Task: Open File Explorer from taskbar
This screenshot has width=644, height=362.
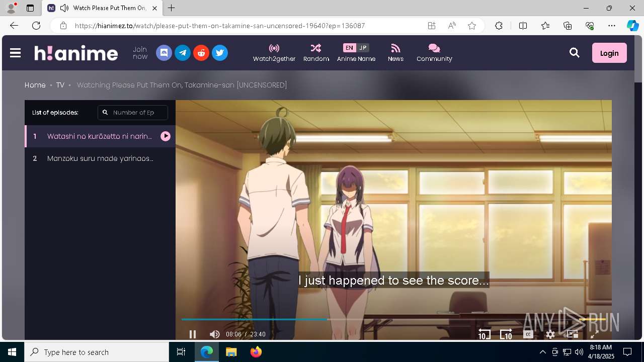Action: tap(231, 352)
